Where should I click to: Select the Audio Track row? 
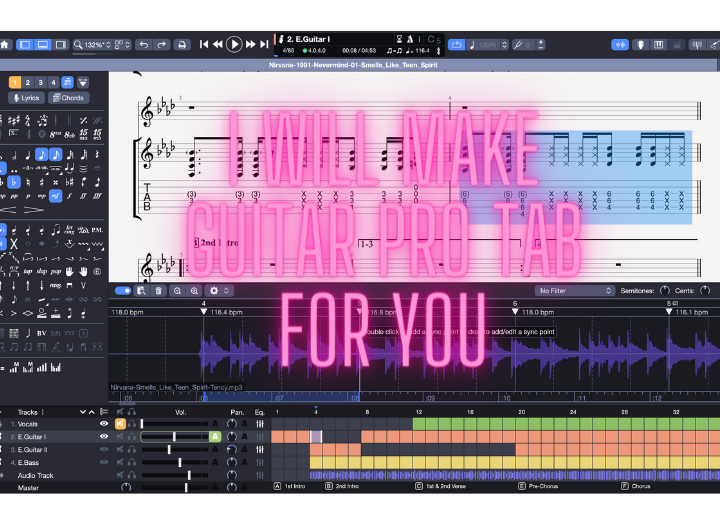[x=135, y=475]
